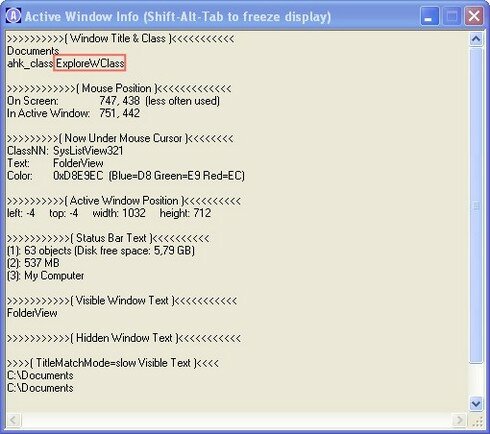Click the 'Window Title & Class' header line

pos(120,39)
